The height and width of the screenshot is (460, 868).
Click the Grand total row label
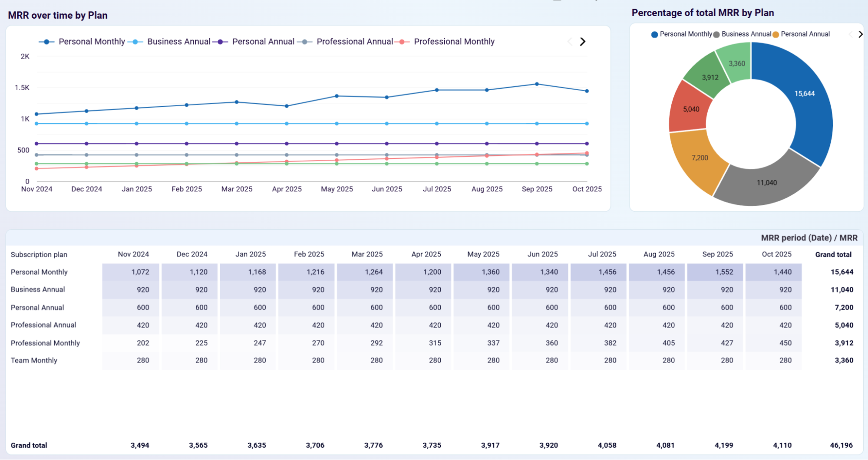point(29,445)
